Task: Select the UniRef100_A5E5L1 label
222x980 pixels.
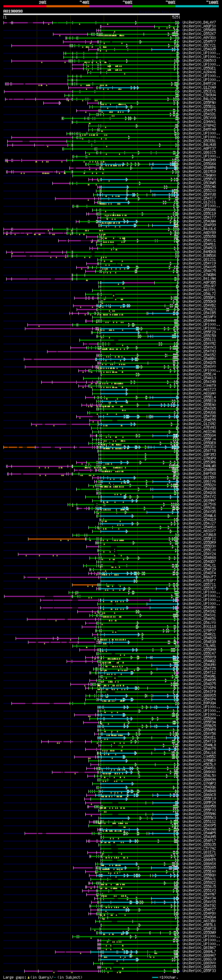Action: click(x=199, y=925)
